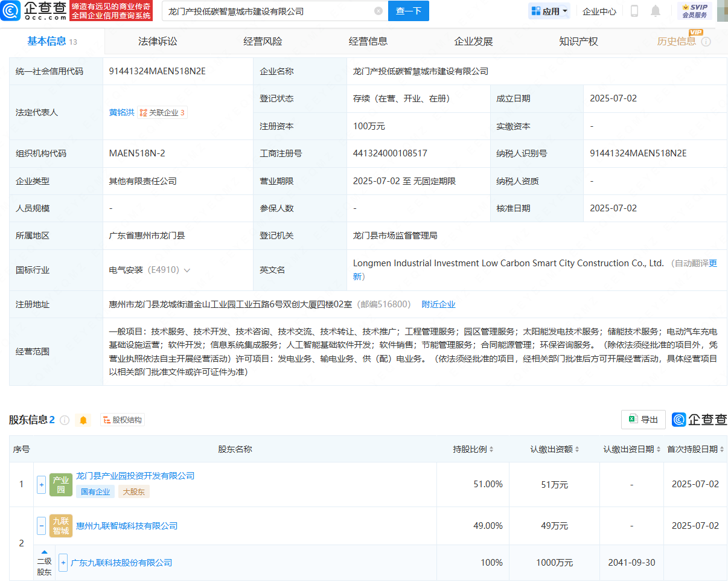Click the 查一下 search button
Screen dimensions: 728x582
click(408, 11)
